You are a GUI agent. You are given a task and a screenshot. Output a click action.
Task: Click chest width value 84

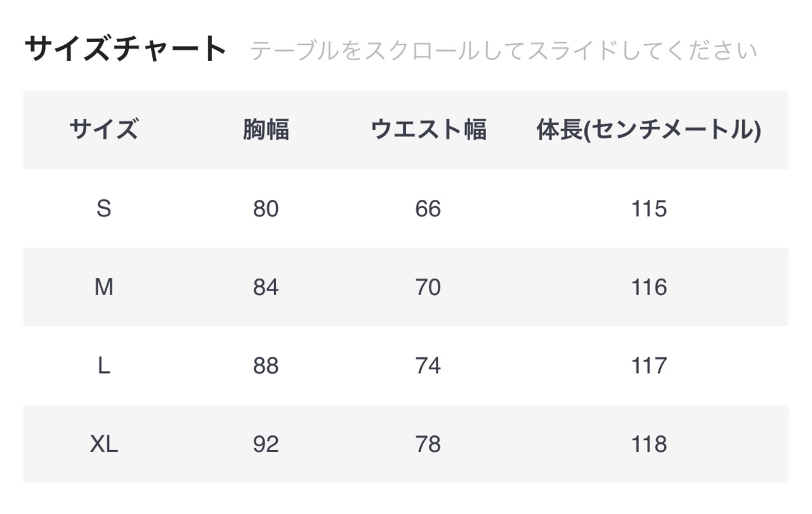tap(266, 287)
